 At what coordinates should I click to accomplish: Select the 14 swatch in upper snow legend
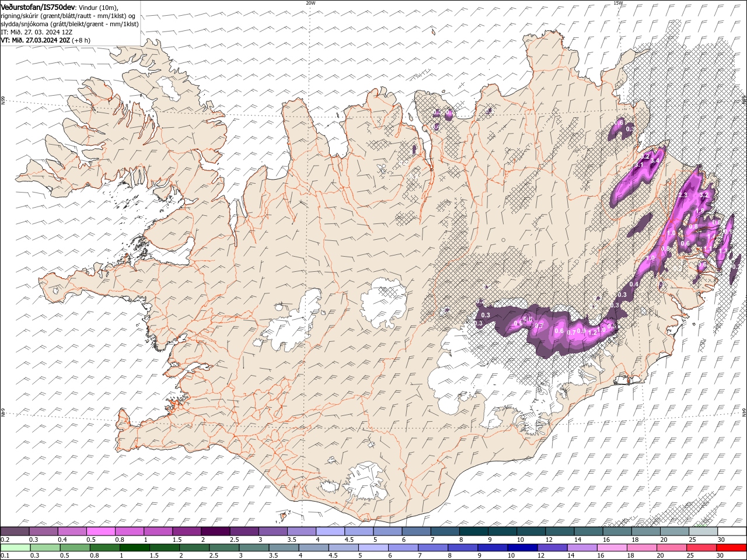tap(589, 531)
